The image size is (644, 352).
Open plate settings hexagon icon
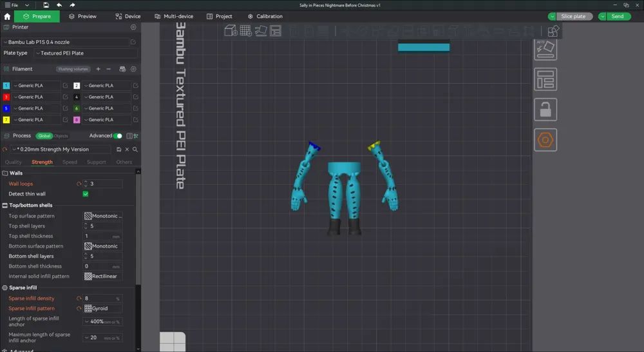pyautogui.click(x=545, y=141)
